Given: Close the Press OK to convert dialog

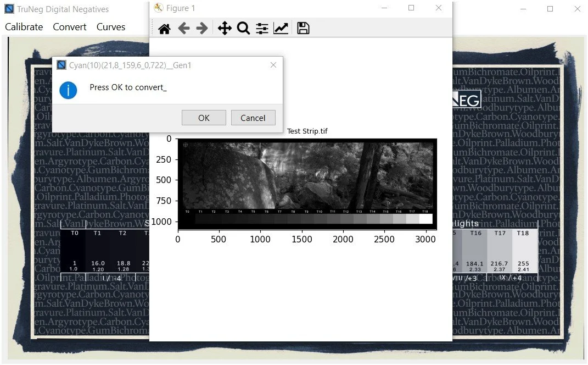Looking at the screenshot, I should pos(273,65).
